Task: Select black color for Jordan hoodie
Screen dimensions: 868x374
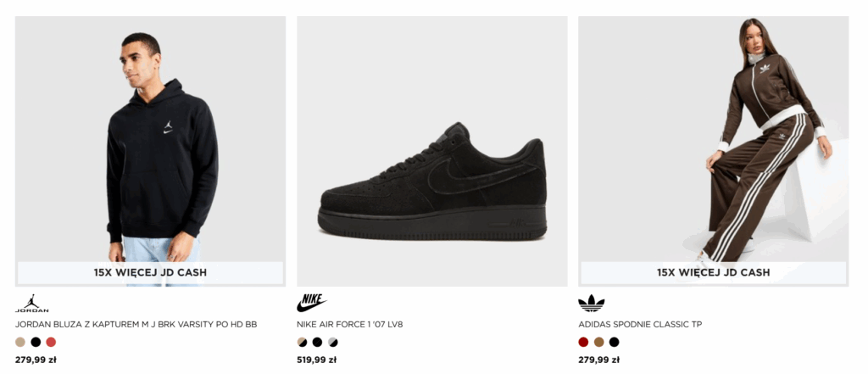Action: point(36,342)
